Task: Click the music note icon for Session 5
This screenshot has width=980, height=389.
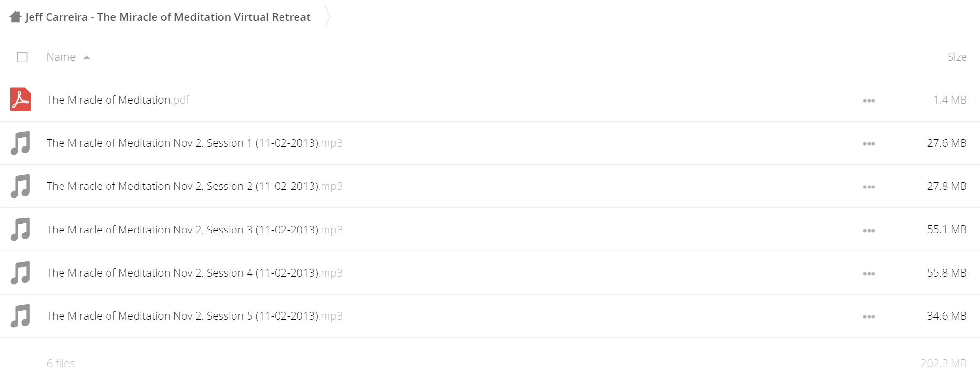Action: click(x=20, y=316)
